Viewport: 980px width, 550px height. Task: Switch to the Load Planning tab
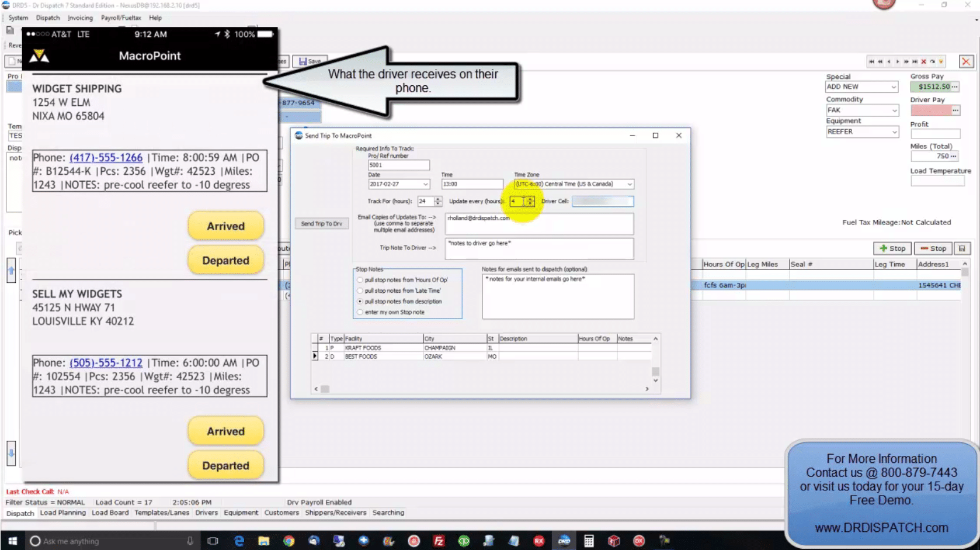coord(62,513)
